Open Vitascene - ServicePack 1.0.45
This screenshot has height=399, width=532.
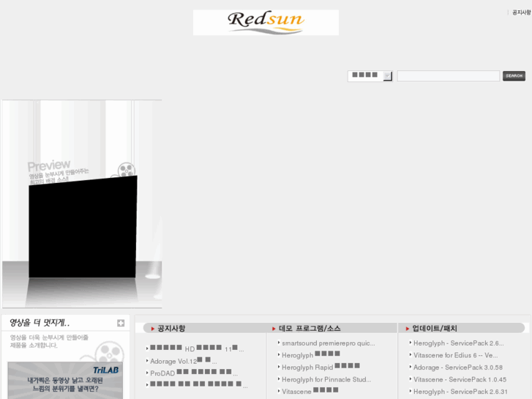[460, 379]
